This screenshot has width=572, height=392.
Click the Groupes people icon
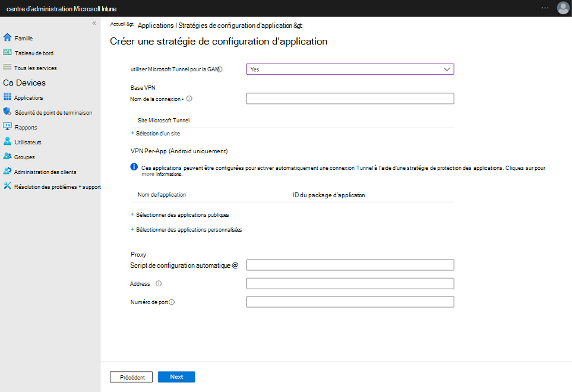7,156
